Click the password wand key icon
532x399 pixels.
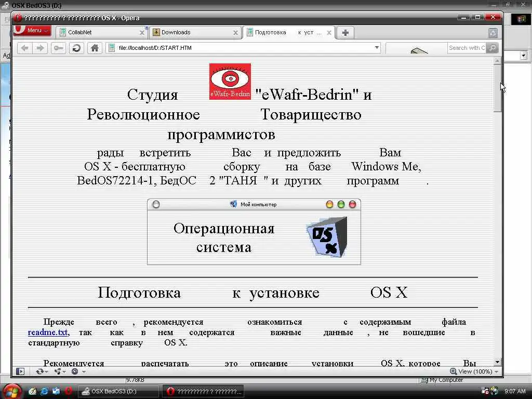58,48
